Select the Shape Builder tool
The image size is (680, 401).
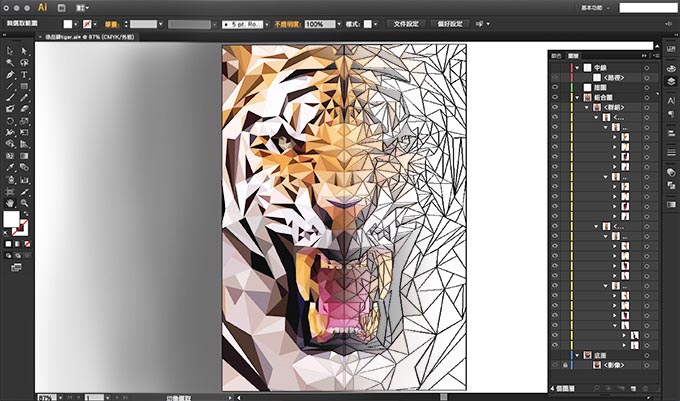coord(10,144)
